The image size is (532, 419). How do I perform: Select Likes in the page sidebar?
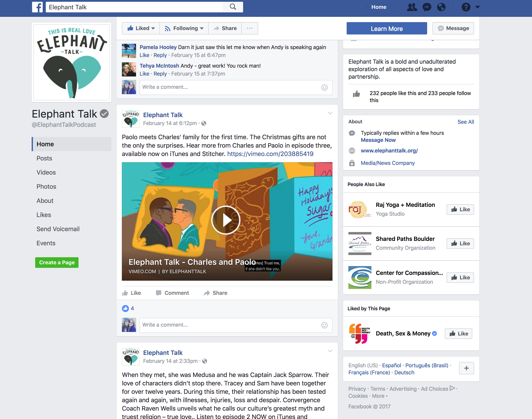(x=44, y=215)
